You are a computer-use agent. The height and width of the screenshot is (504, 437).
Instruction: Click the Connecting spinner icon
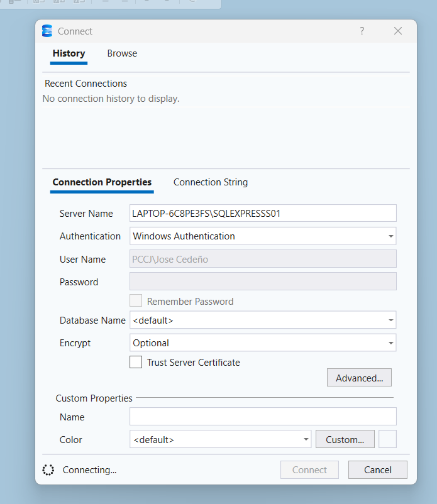48,470
